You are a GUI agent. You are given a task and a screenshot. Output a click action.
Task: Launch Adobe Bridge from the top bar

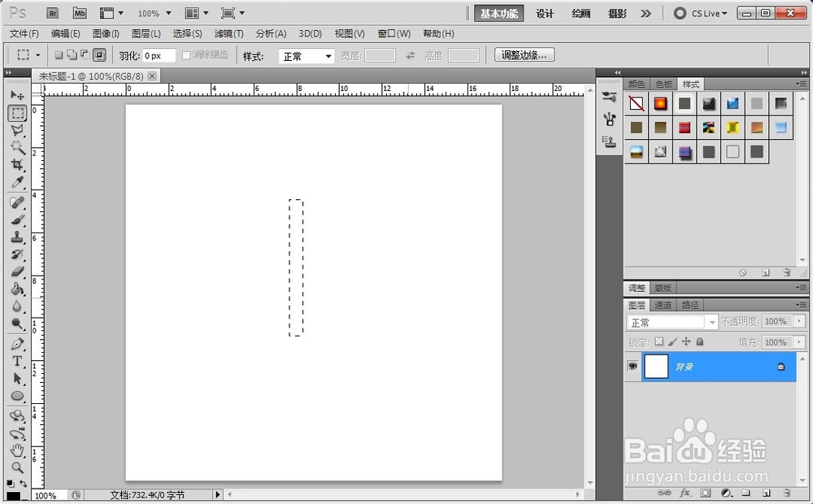pos(52,13)
